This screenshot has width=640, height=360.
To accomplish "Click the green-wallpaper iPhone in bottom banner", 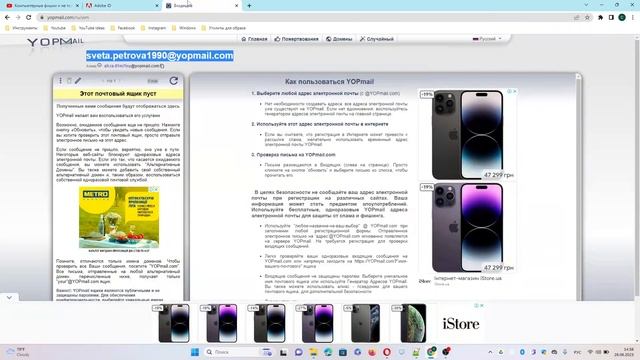I will [x=413, y=323].
